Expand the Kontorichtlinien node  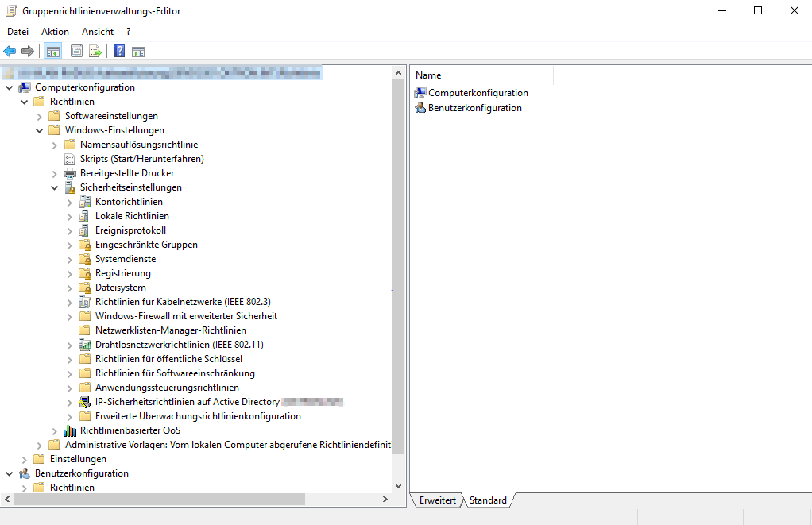tap(70, 203)
